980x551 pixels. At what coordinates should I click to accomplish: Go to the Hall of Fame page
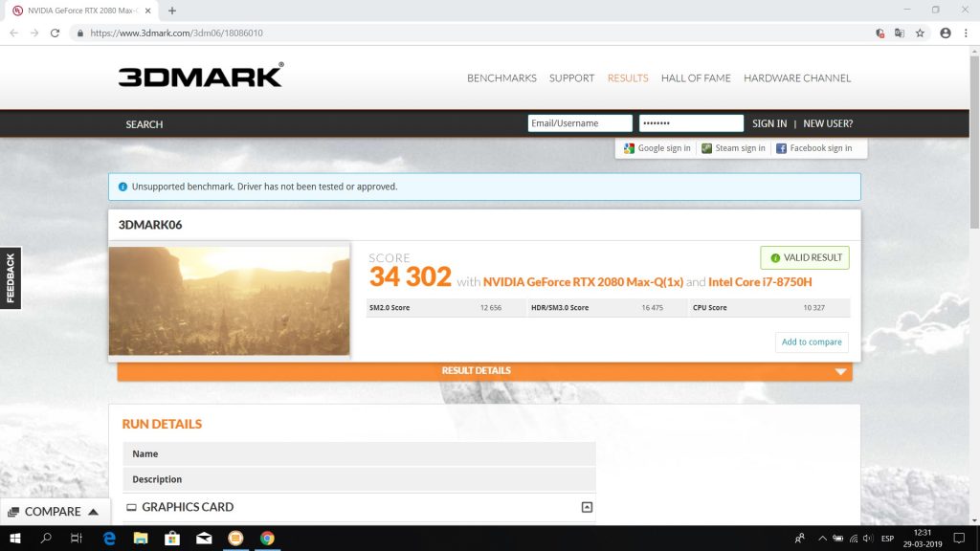(x=696, y=78)
